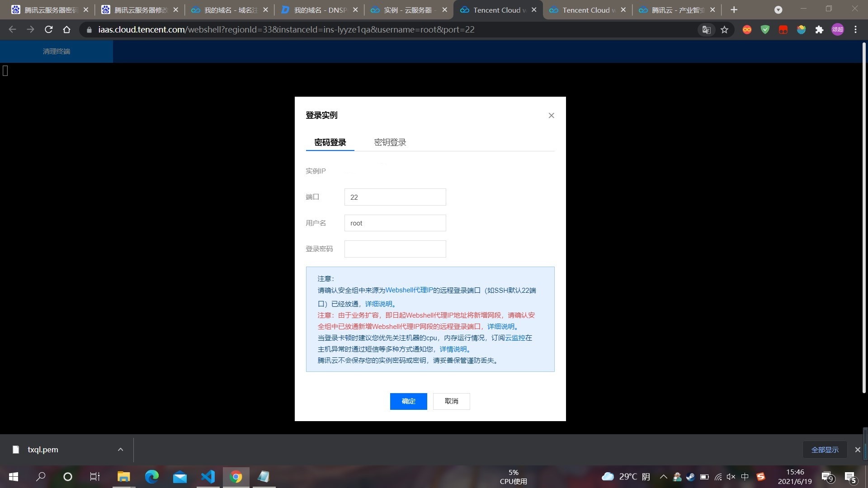
Task: Click the colorful round extension icon
Action: coord(801,30)
